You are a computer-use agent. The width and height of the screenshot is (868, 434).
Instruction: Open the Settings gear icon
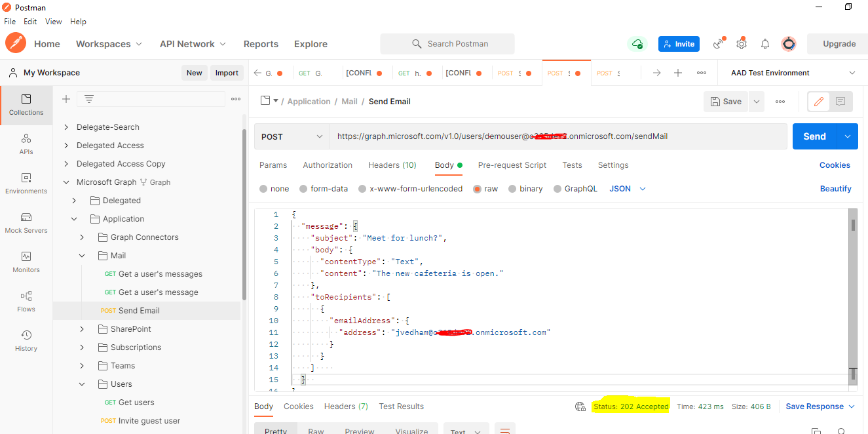pos(742,44)
